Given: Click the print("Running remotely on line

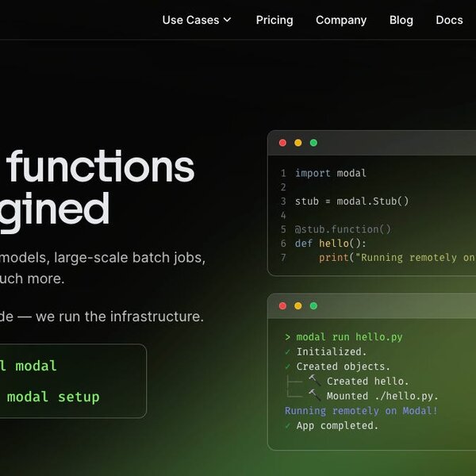Looking at the screenshot, I should coord(397,258).
